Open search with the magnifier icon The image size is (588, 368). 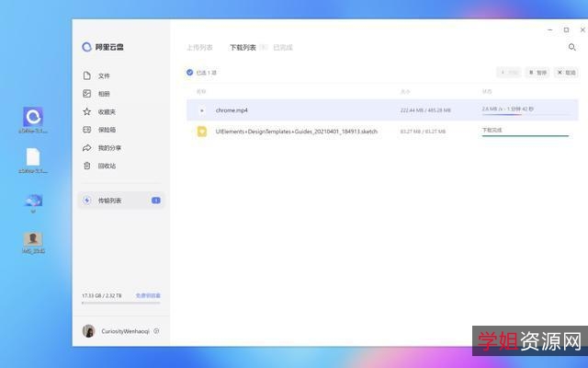click(x=571, y=47)
